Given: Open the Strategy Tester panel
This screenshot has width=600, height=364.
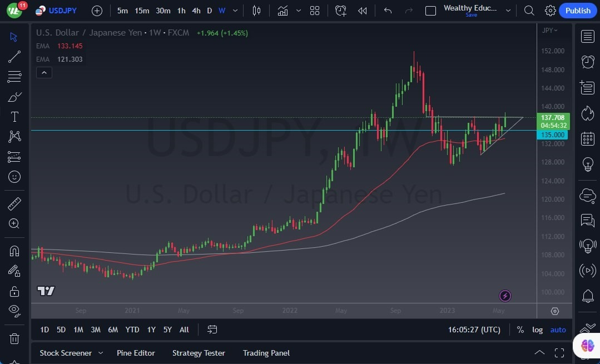Looking at the screenshot, I should point(199,353).
